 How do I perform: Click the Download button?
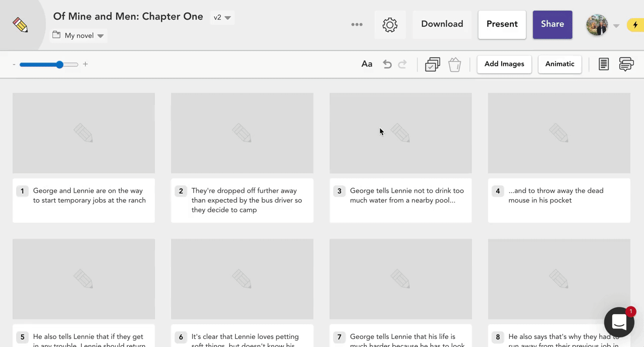442,24
